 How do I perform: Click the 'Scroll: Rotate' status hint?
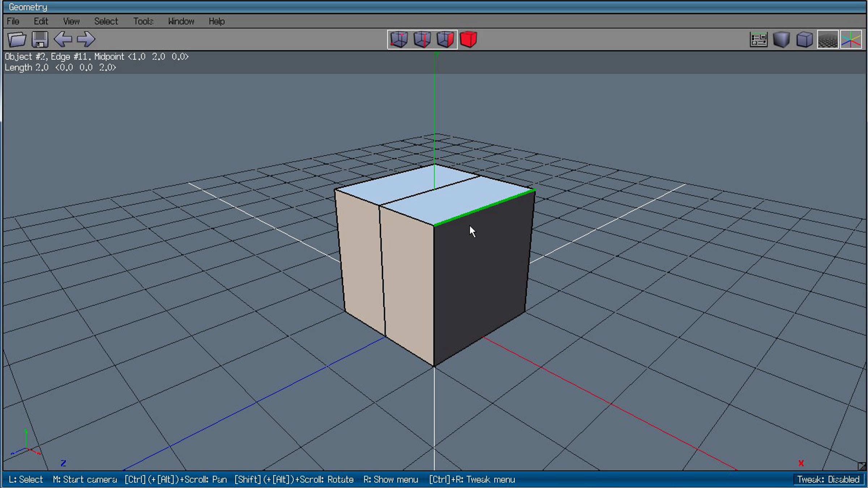pos(294,479)
